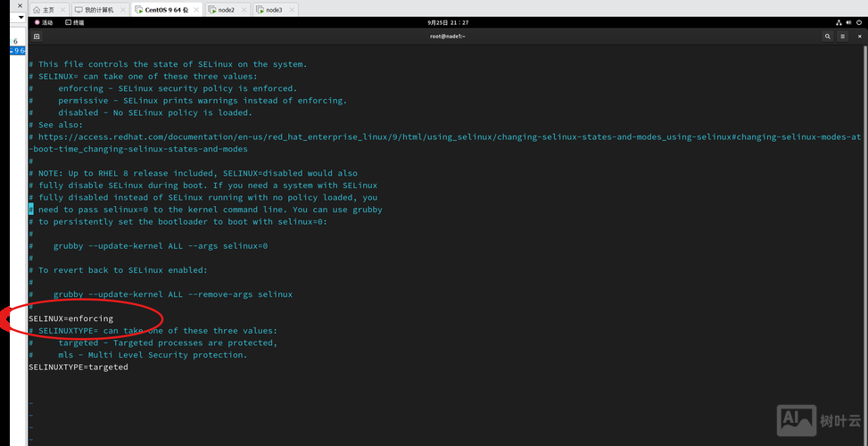
Task: Select the CentOS 9 64 位 tab
Action: tap(165, 10)
